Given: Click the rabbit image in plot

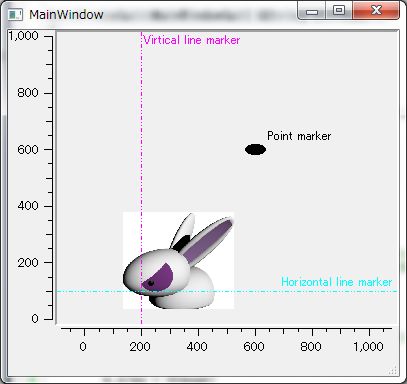Looking at the screenshot, I should tap(178, 260).
